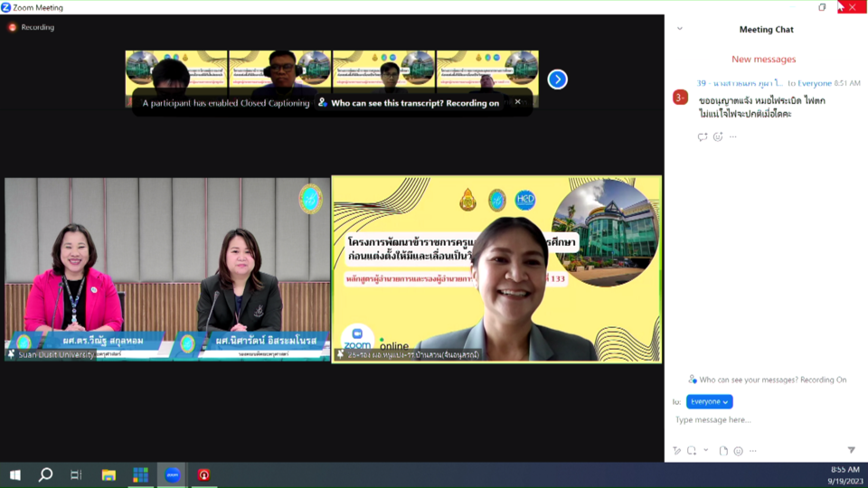
Task: Open the emoji picker in chat
Action: [x=739, y=451]
